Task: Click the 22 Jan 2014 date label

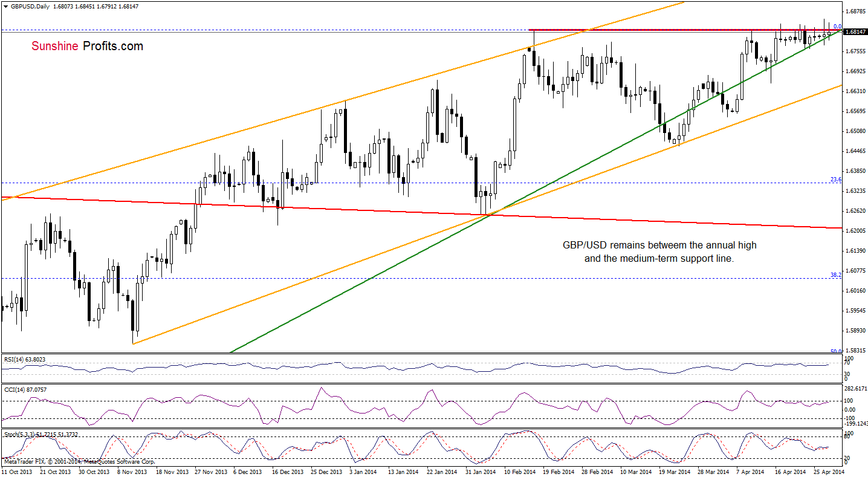Action: [441, 472]
